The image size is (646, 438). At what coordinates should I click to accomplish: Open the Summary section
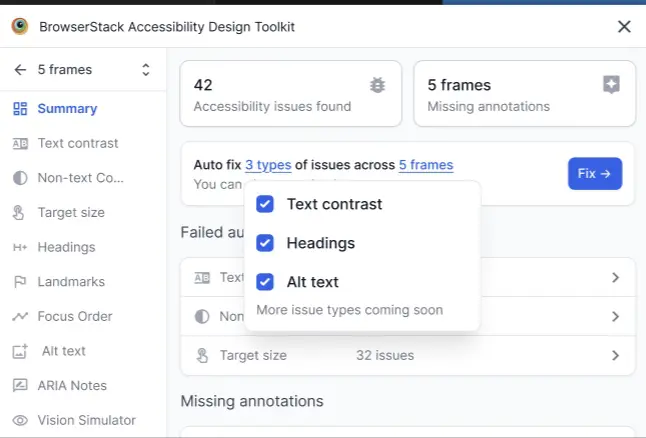pyautogui.click(x=67, y=109)
